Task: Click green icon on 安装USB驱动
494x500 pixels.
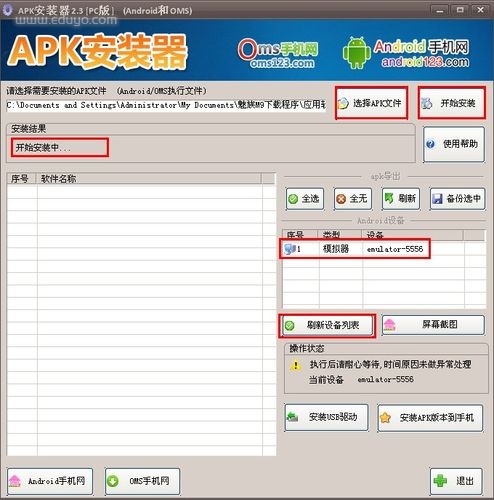Action: (292, 417)
